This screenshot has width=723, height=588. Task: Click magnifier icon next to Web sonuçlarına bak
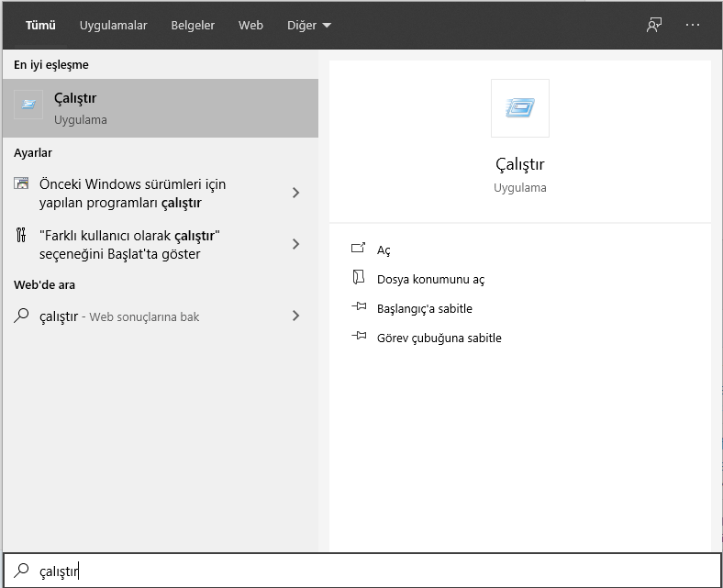21,316
